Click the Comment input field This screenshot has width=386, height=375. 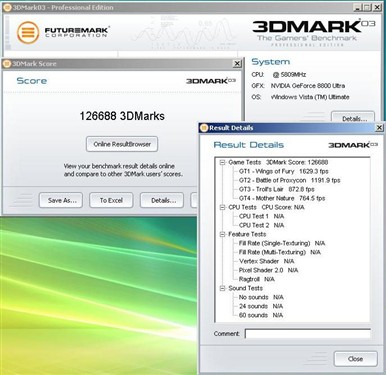tap(308, 334)
